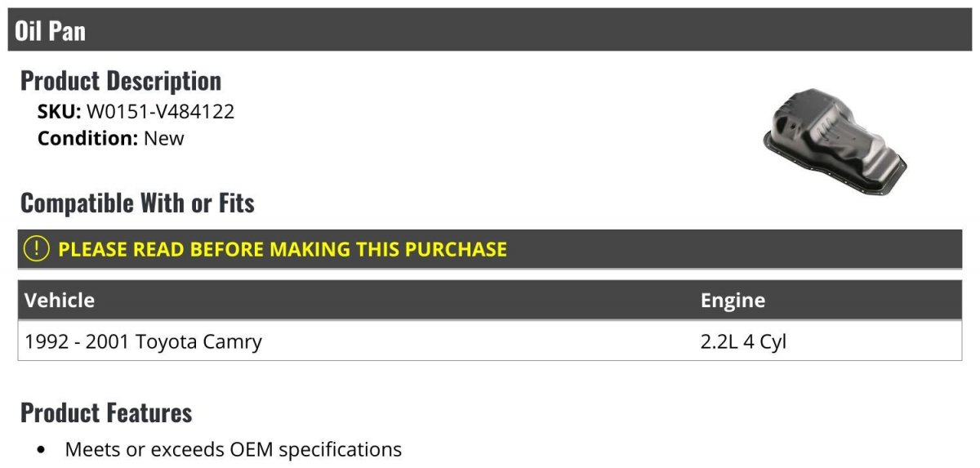Screen dimensions: 980x468
Task: Click the PLEASE READ BEFORE MAKING THIS PURCHASE banner
Action: pos(490,249)
